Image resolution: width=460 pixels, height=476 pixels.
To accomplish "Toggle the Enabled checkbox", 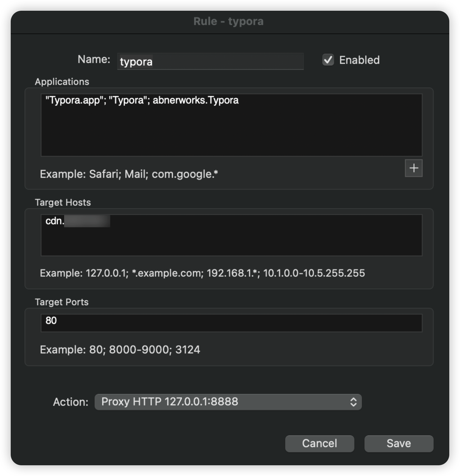I will [x=328, y=60].
